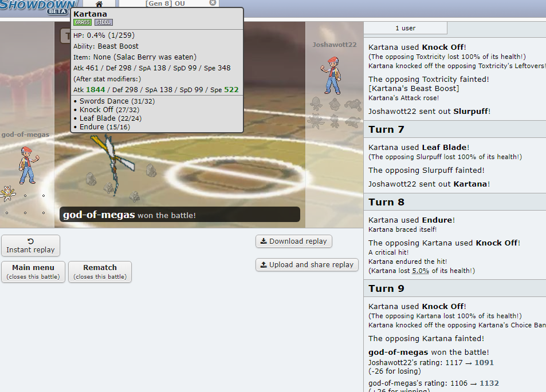Select "Kartana's Attack rose!" log line

[403, 98]
